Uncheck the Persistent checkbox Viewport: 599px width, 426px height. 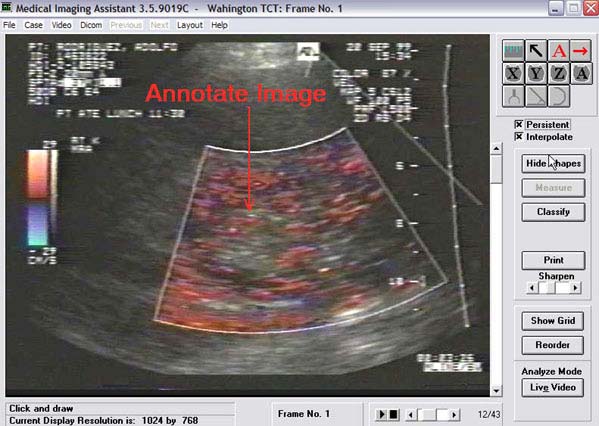(518, 125)
